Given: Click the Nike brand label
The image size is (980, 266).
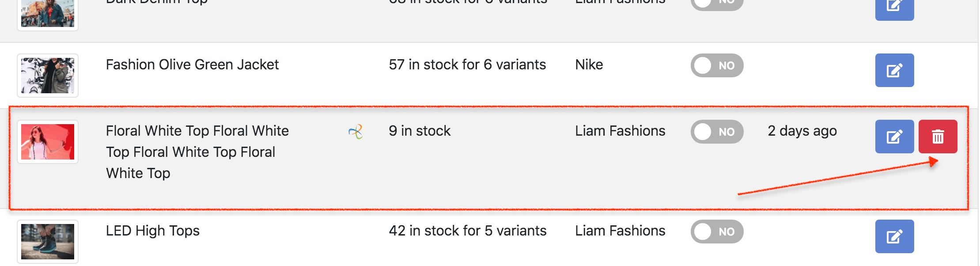Looking at the screenshot, I should click(x=589, y=65).
